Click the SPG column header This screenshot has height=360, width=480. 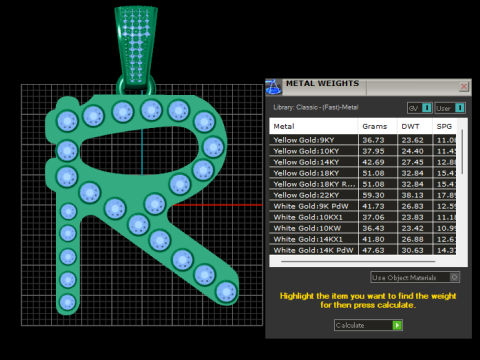[x=445, y=126]
